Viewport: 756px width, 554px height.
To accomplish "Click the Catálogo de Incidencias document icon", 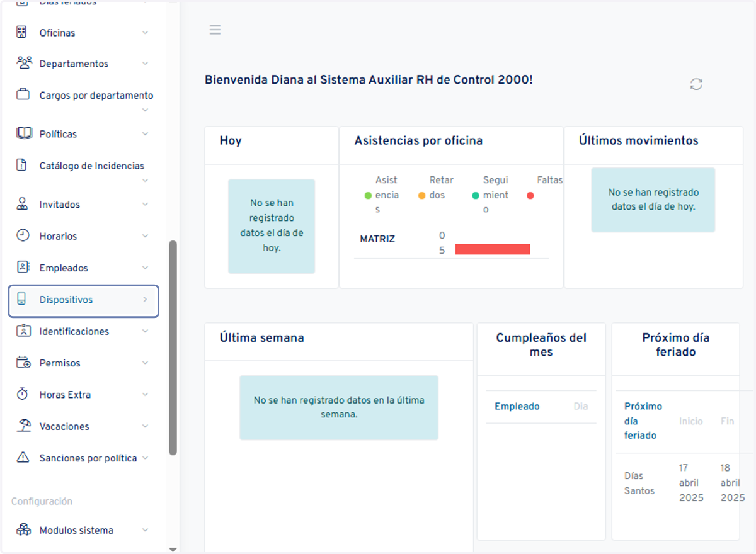I will point(23,166).
